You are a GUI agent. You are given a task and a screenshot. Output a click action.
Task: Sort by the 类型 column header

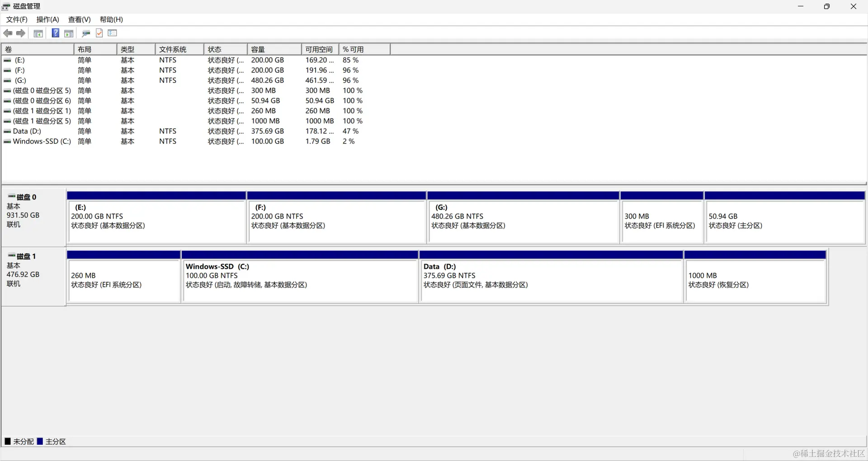[x=137, y=49]
